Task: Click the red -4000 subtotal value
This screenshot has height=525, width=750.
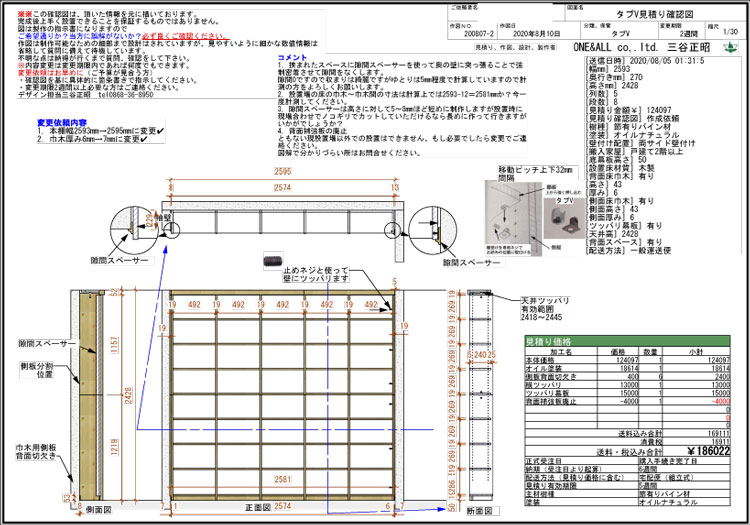Action: pos(720,402)
